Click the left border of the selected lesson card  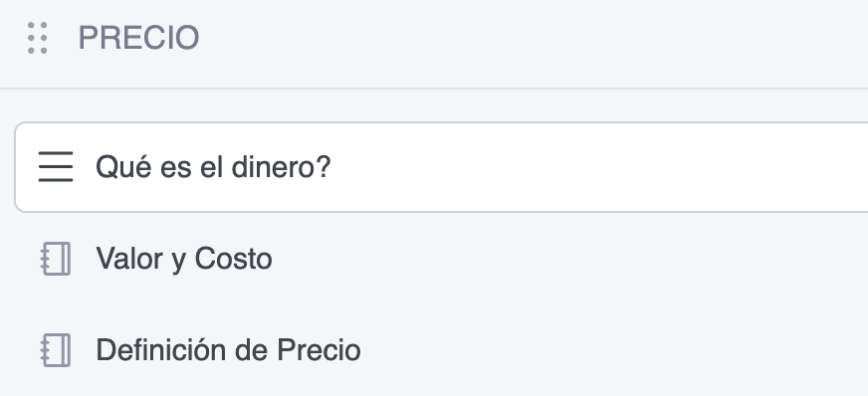[x=15, y=167]
